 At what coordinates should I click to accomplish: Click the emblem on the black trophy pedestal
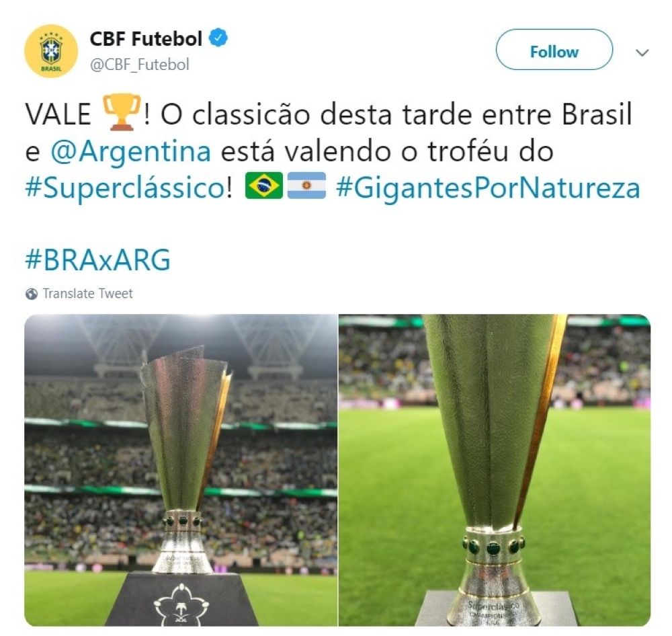[x=181, y=604]
